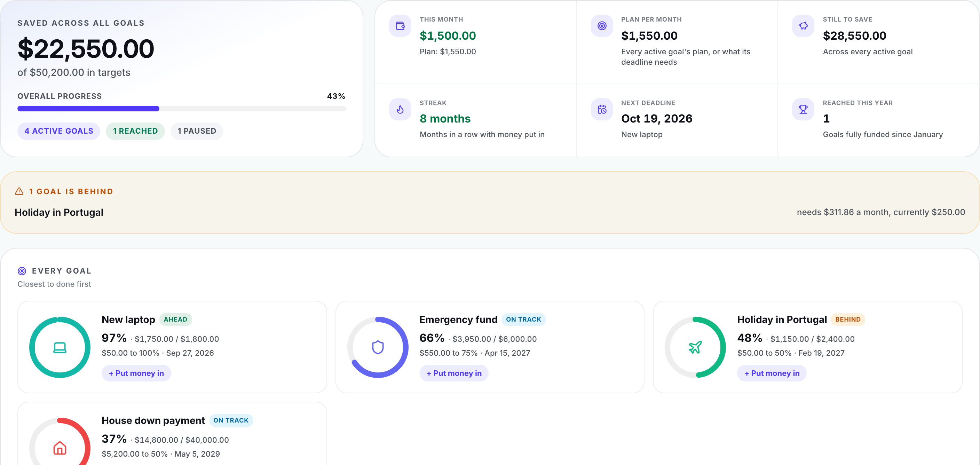
Task: Click the warning triangle icon in the behind alert
Action: (19, 191)
